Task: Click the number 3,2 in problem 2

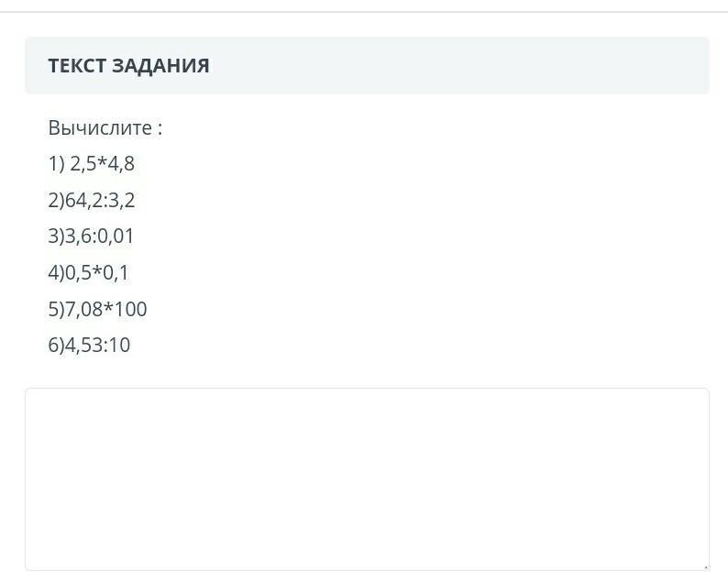Action: coord(122,200)
